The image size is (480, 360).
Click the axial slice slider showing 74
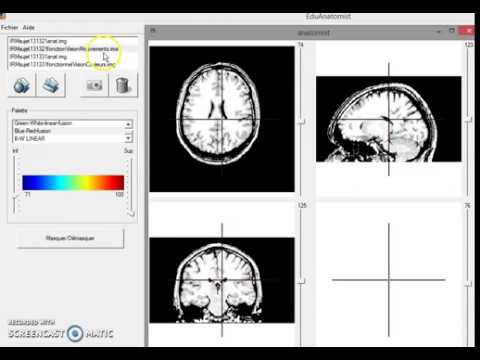click(301, 122)
